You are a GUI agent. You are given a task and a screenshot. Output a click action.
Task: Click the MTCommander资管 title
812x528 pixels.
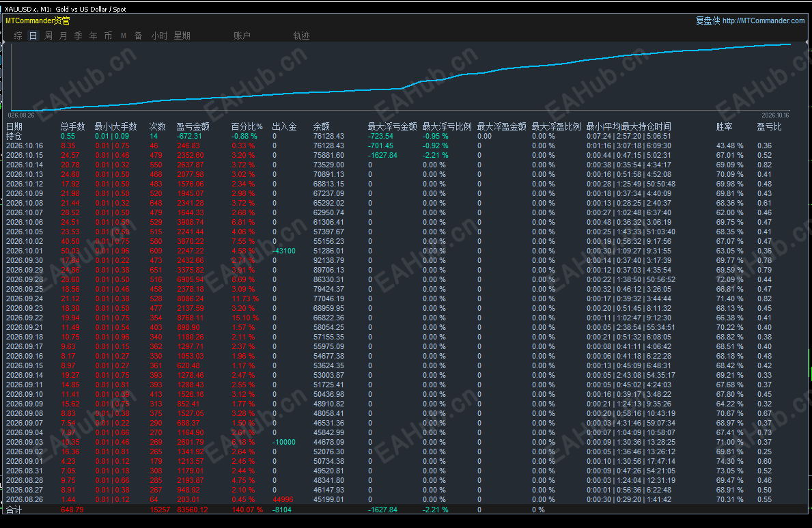click(38, 20)
